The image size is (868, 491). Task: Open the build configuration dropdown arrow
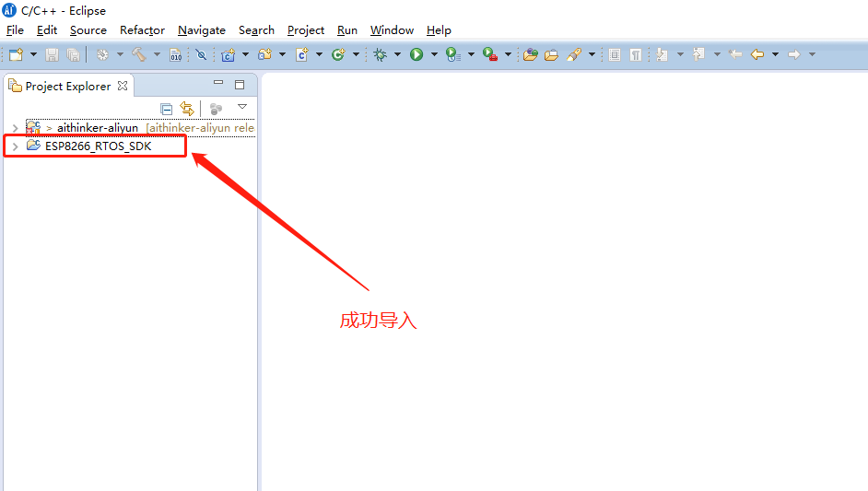click(120, 54)
